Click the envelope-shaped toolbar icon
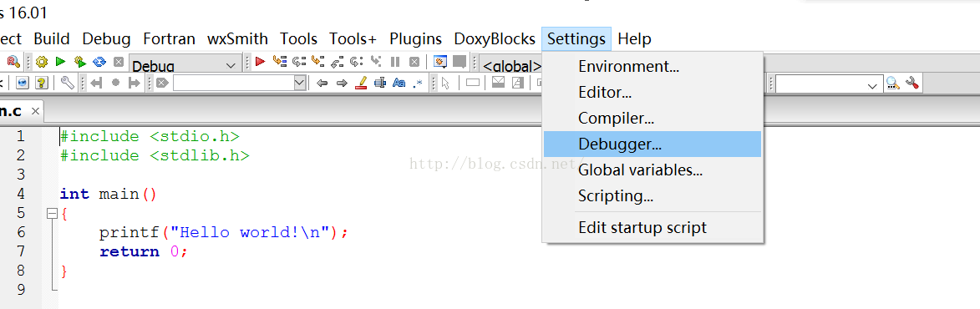The height and width of the screenshot is (309, 980). coord(498,82)
